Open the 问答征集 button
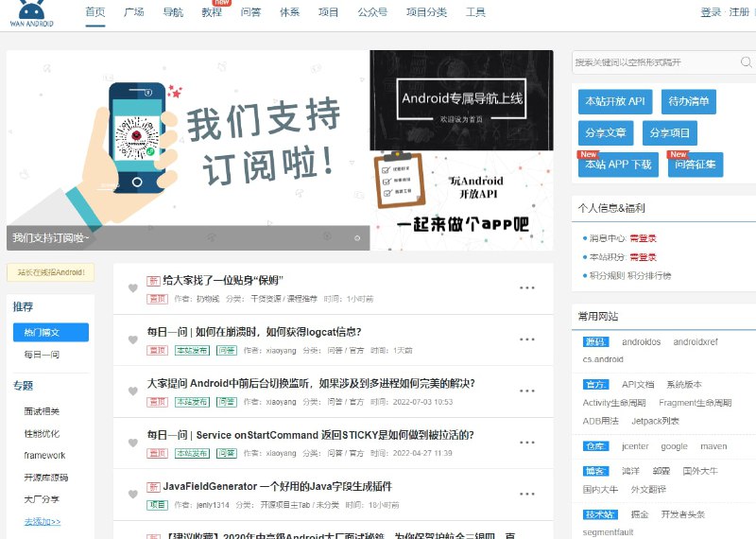Viewport: 756px width, 539px height. coord(696,165)
